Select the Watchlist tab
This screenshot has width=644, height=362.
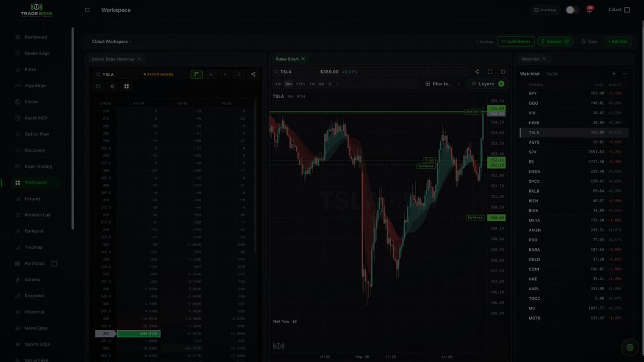tap(530, 59)
